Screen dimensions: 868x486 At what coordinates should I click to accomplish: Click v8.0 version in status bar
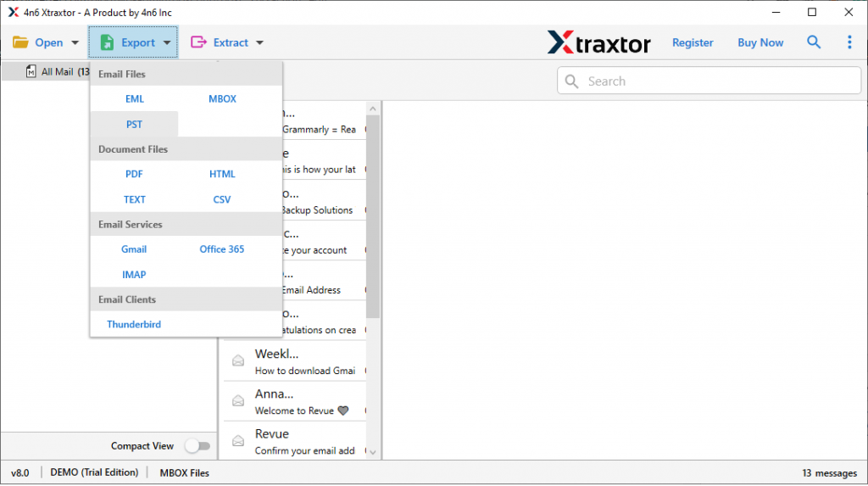pyautogui.click(x=20, y=472)
